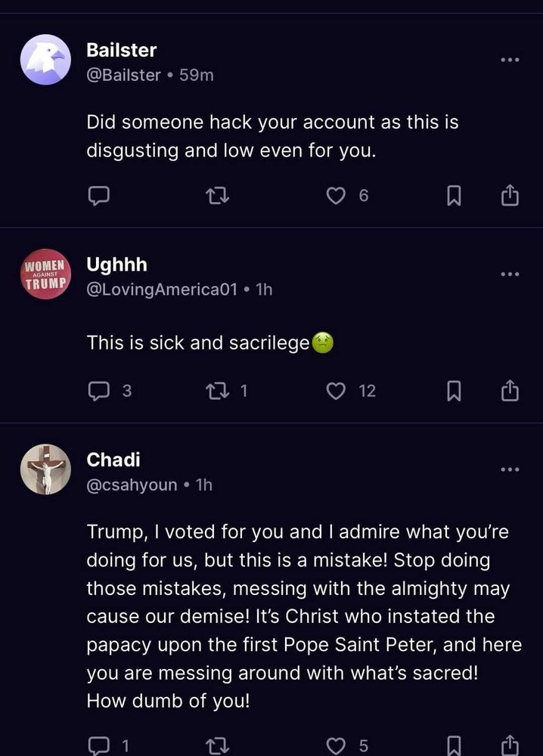Screen dimensions: 543x756
Task: Open Bailster's eagle profile picture
Action: (45, 60)
